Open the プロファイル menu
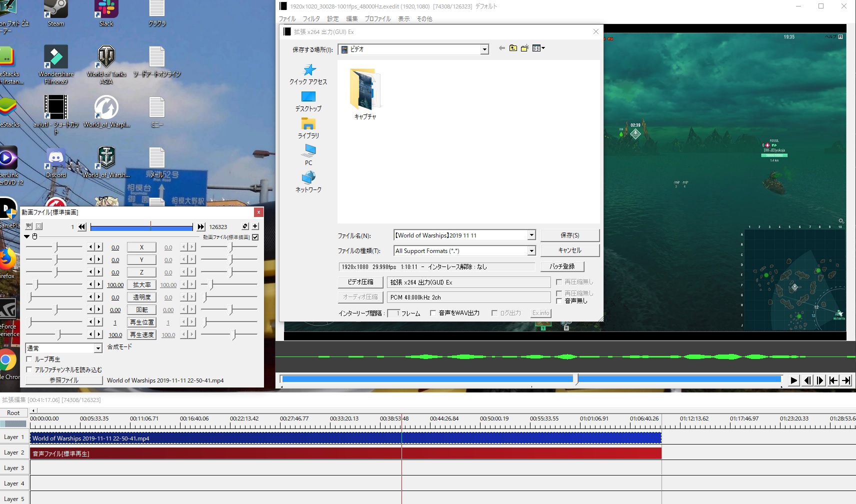 [377, 19]
